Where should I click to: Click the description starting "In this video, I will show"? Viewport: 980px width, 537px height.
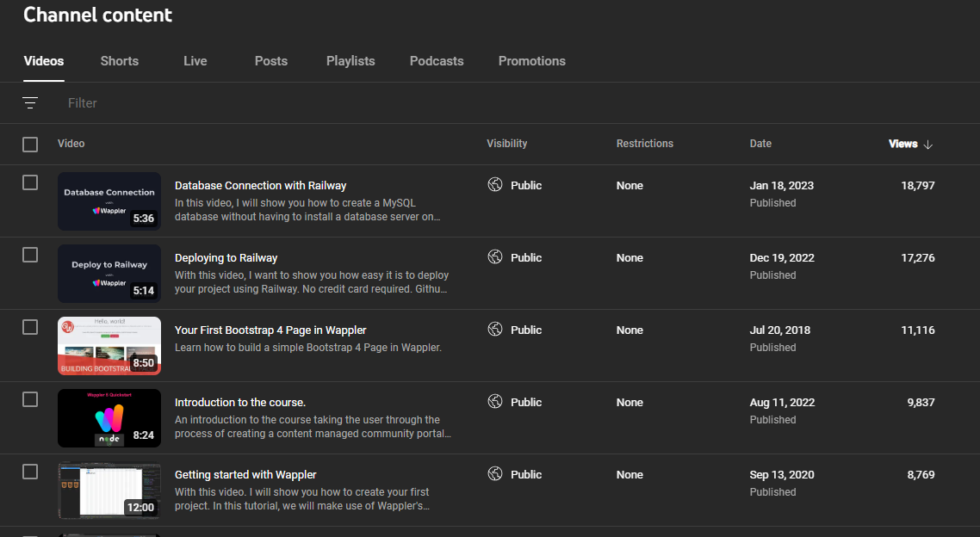[307, 210]
